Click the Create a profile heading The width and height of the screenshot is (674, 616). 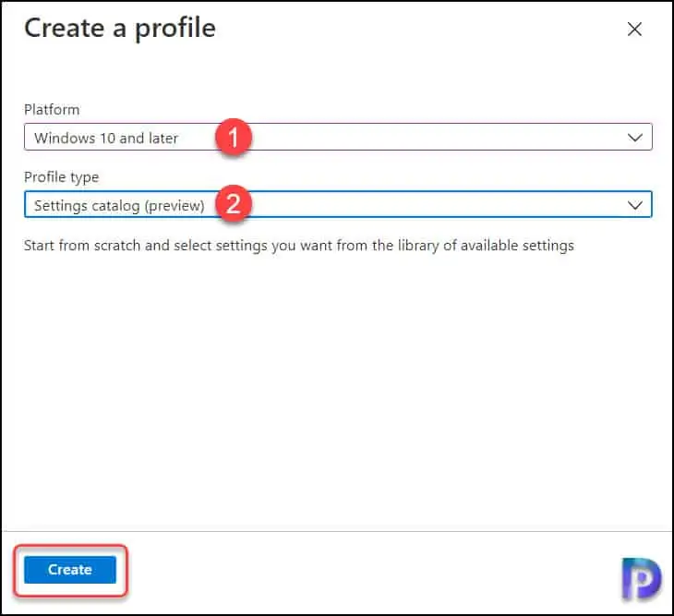coord(120,29)
